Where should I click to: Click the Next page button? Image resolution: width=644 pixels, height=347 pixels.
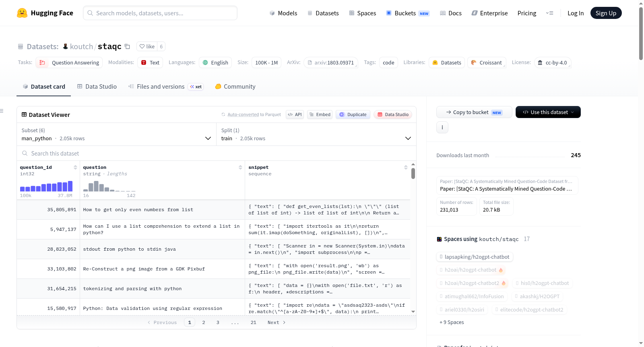(x=277, y=322)
